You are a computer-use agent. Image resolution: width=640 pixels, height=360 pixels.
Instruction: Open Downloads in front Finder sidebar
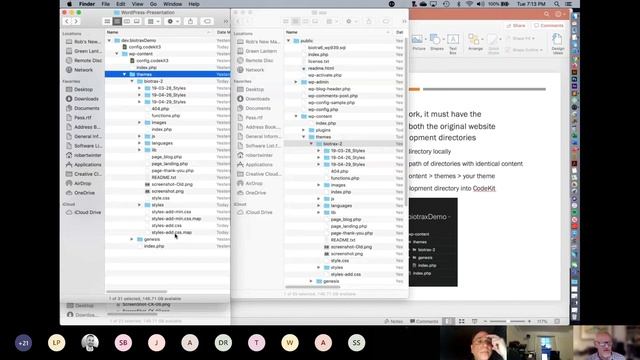tap(82, 99)
